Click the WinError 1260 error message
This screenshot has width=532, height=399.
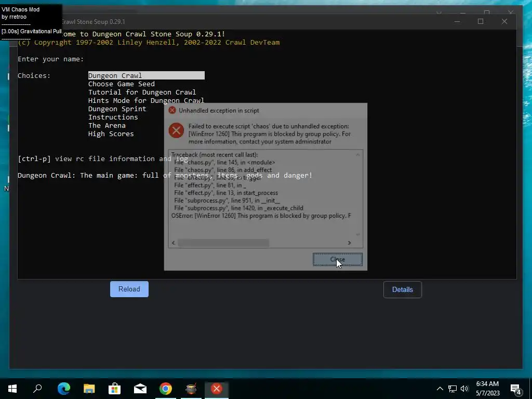click(269, 134)
